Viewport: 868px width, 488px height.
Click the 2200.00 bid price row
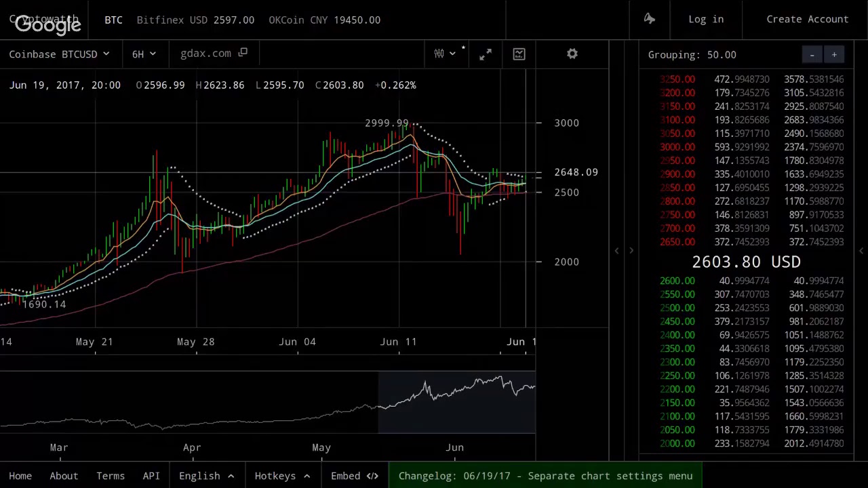pos(751,389)
